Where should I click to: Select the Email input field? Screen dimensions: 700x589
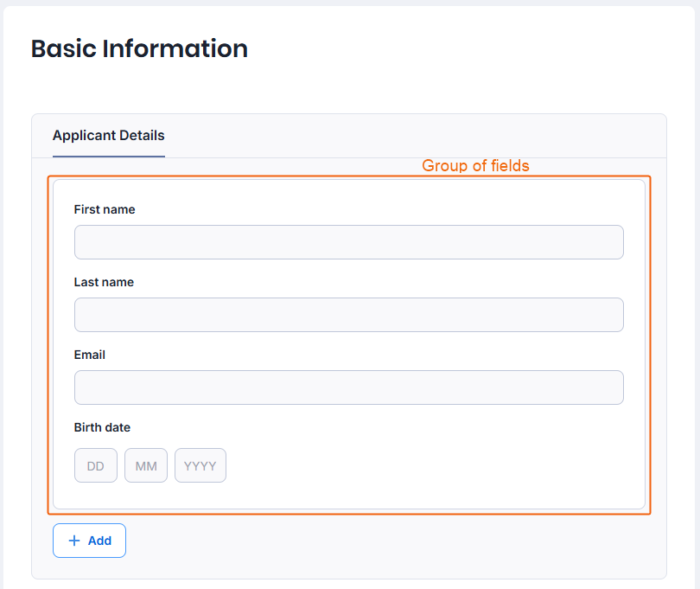coord(348,387)
